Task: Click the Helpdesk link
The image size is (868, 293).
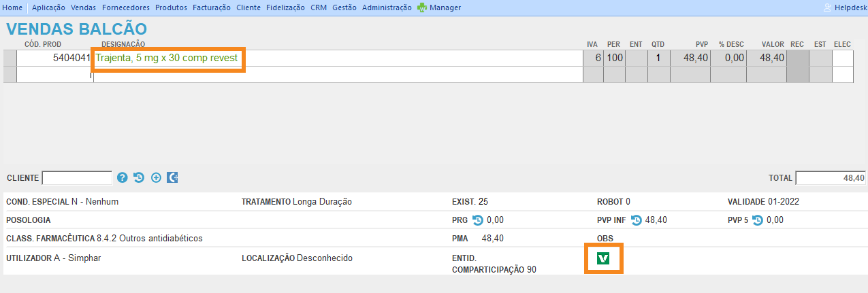Action: 850,7
